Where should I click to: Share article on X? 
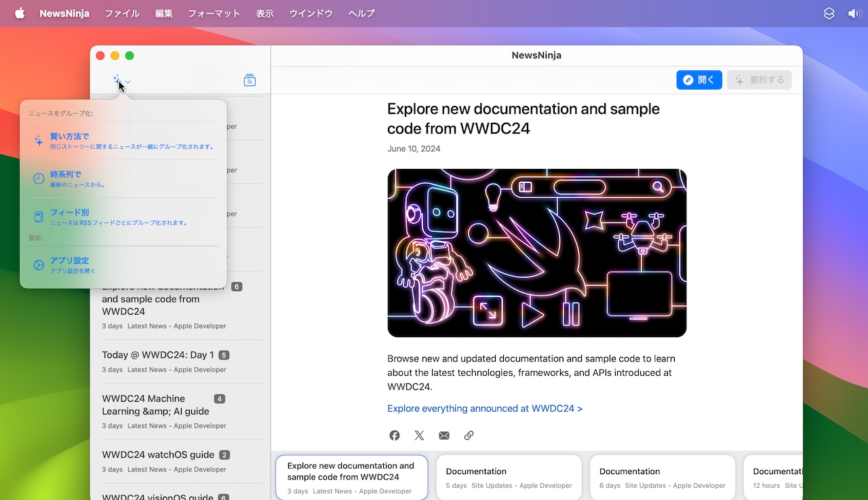point(419,436)
